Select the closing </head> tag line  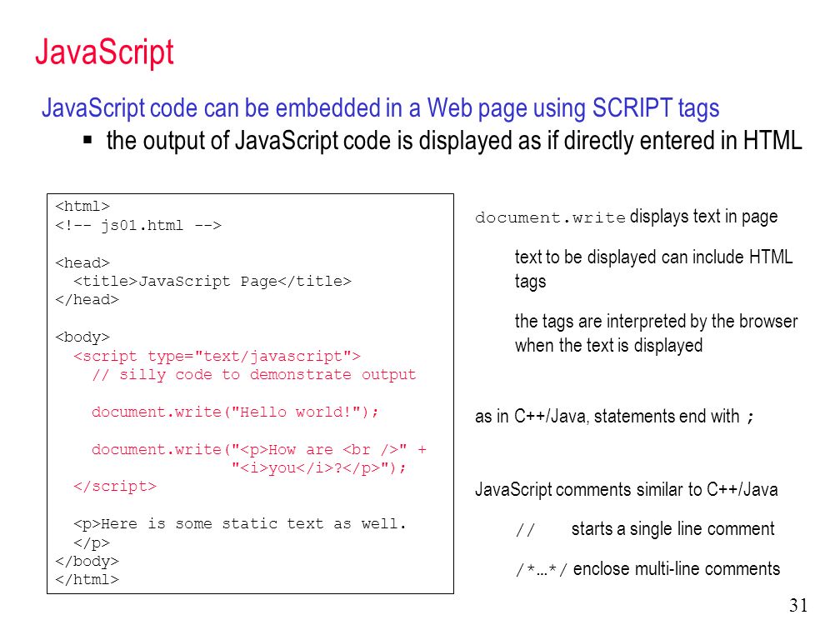(87, 300)
